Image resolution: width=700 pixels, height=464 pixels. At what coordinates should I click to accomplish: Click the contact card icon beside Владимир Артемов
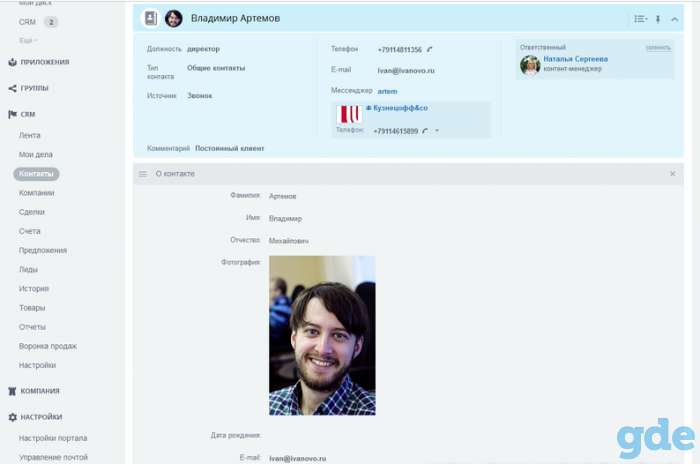[x=151, y=18]
